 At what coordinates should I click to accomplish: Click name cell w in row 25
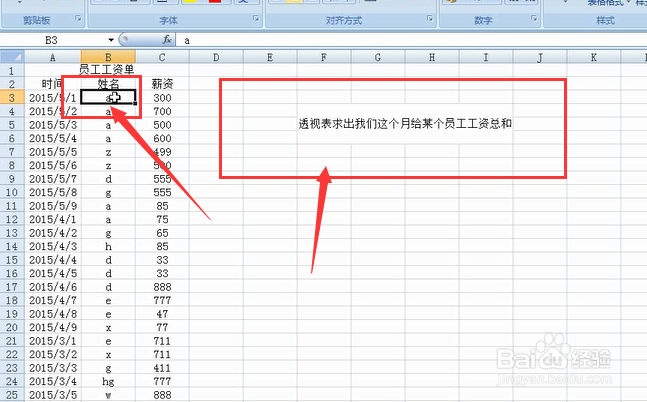(108, 395)
